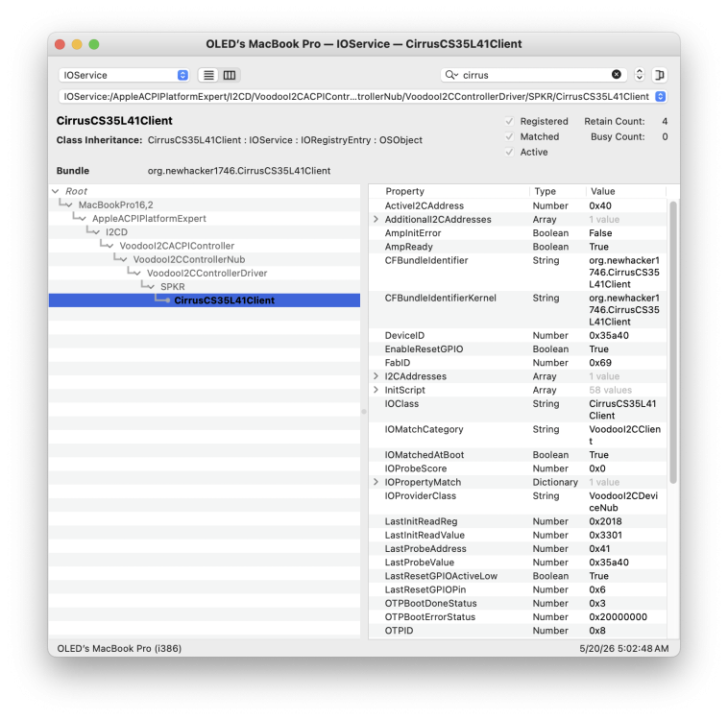728x720 pixels.
Task: Click the status bar timestamp
Action: tap(624, 649)
